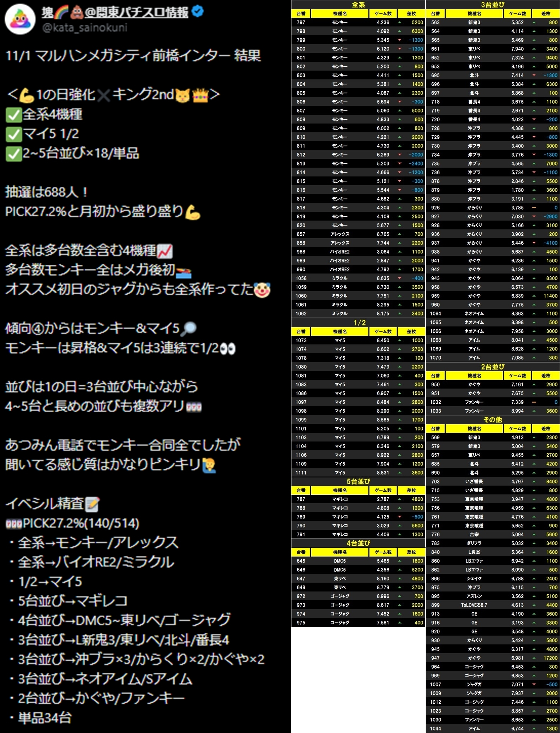
Task: Click the flexing arm emoji before 1の日強化
Action: (27, 95)
